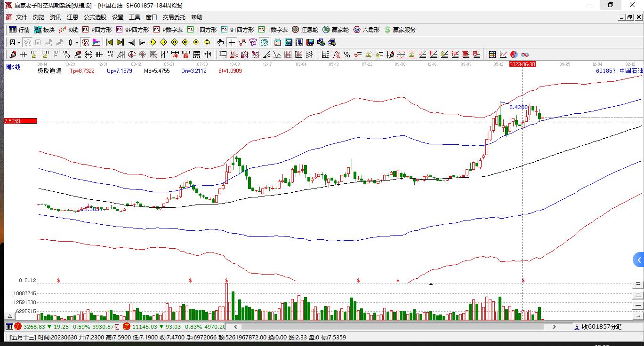Open the calendar icon showing 21

[278, 42]
